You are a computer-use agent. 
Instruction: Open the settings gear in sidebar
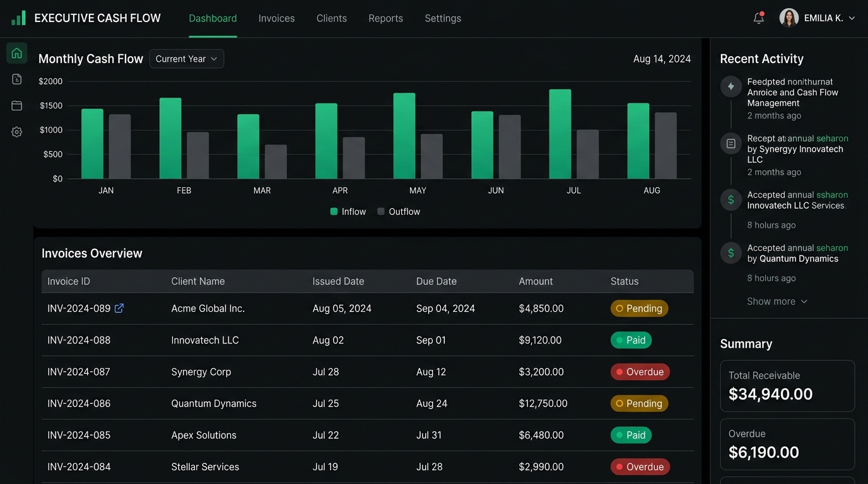(17, 132)
